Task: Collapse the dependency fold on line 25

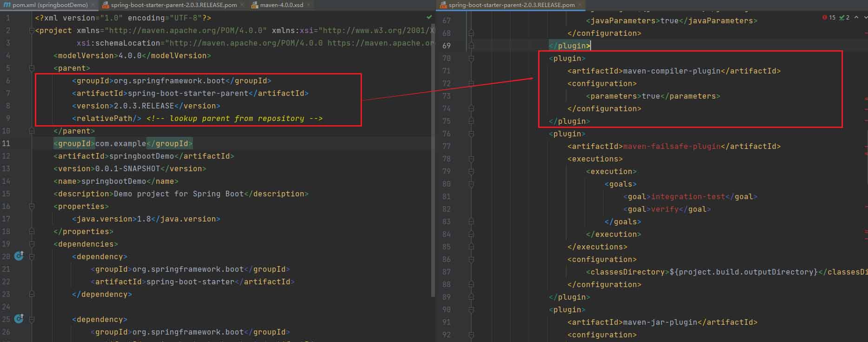Action: click(31, 319)
